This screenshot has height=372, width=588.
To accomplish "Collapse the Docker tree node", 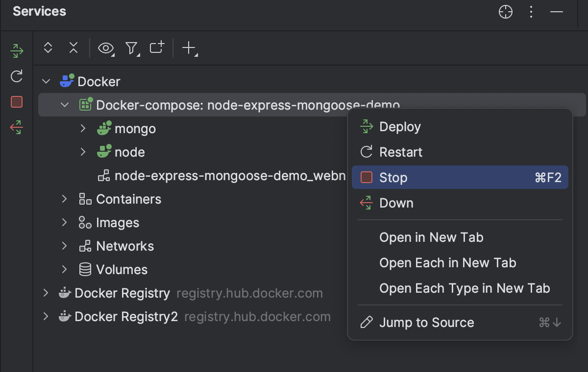I will coord(47,81).
